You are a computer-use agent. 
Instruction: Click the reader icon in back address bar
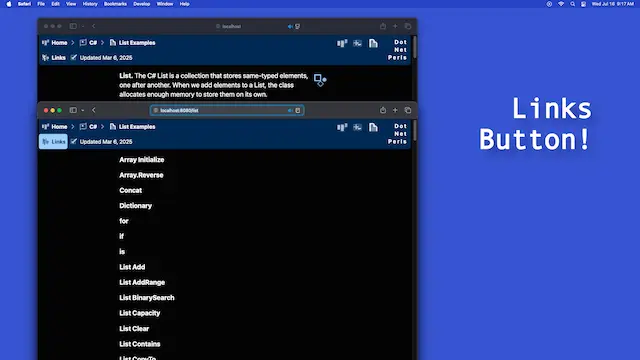point(298,27)
